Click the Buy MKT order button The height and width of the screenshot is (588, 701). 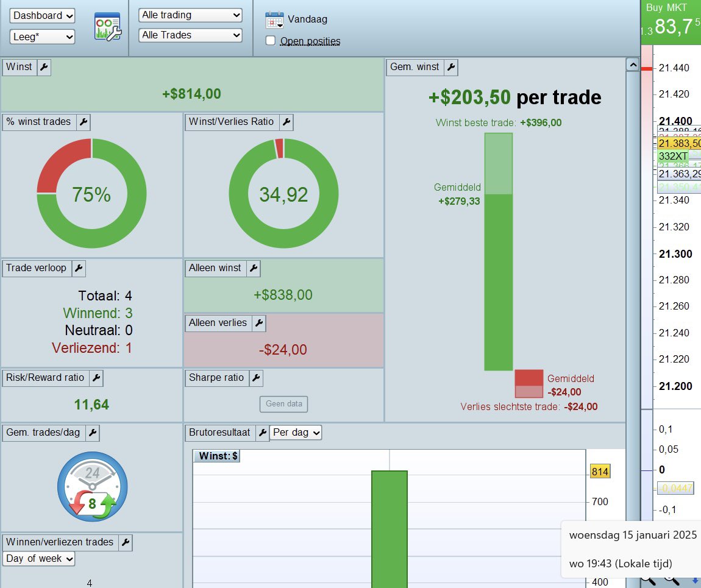tap(671, 22)
